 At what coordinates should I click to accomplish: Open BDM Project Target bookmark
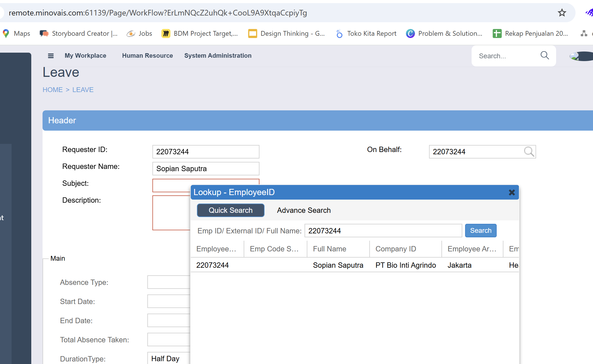(200, 34)
